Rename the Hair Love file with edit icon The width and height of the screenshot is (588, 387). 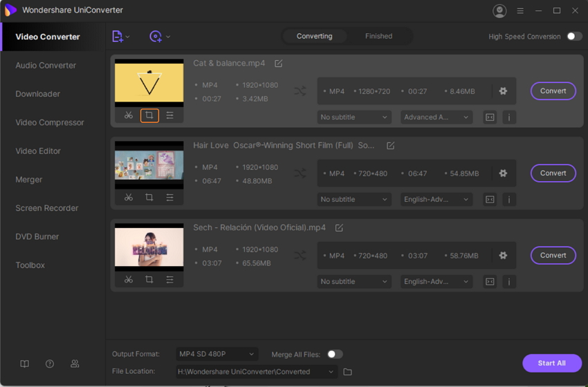390,145
